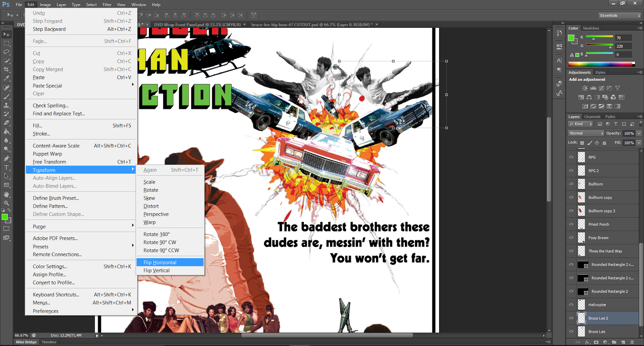The width and height of the screenshot is (644, 346).
Task: Choose Step Backward from Edit menu
Action: (x=82, y=29)
